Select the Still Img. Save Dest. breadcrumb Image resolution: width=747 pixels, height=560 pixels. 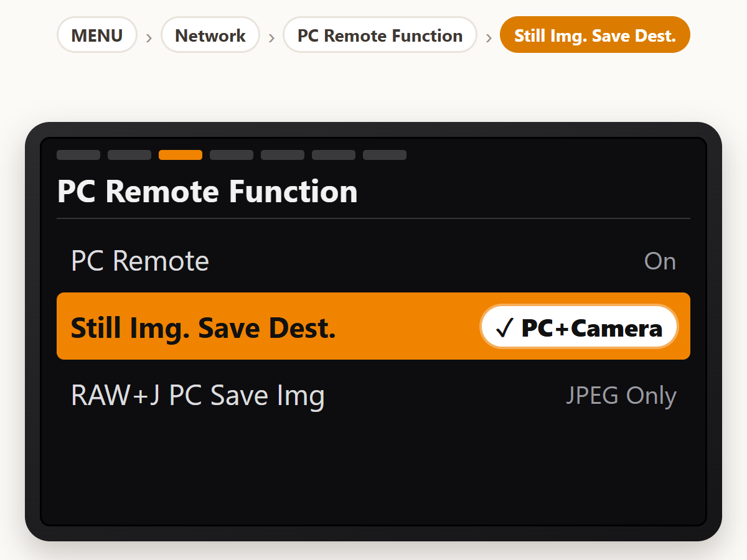pos(595,35)
